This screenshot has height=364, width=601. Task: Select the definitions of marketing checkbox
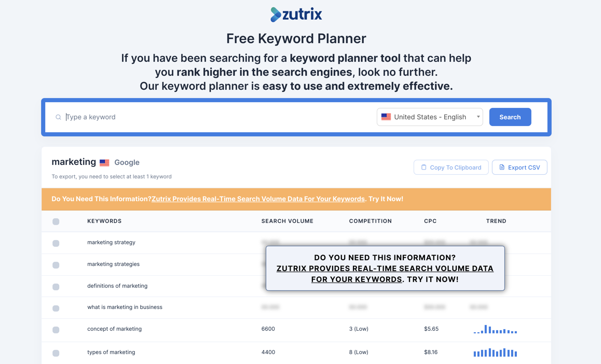point(56,287)
